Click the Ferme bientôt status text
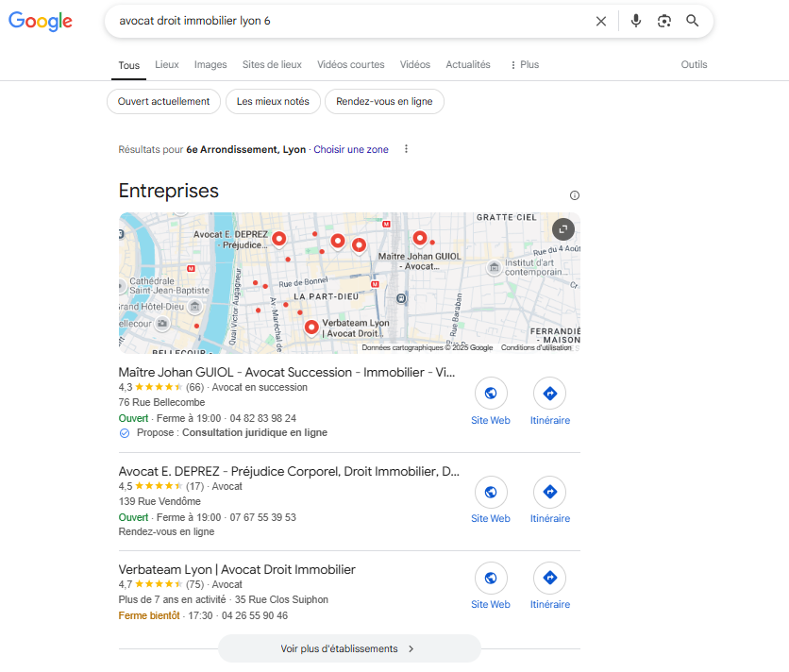 pos(149,615)
